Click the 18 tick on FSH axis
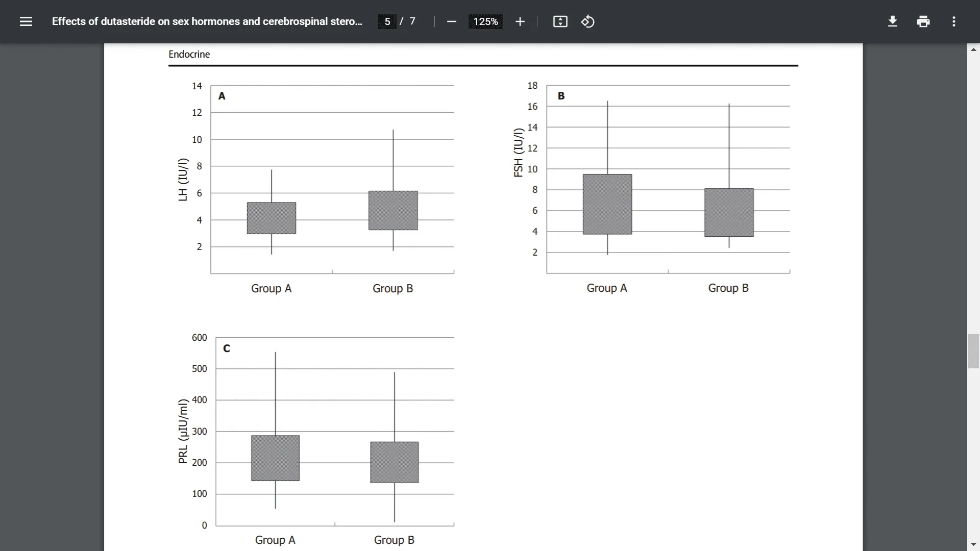The height and width of the screenshot is (551, 980). tap(532, 86)
